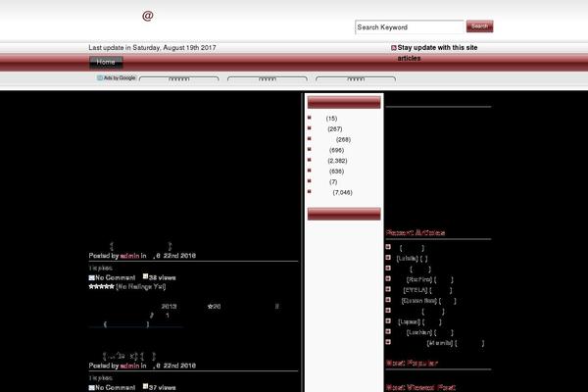Open No Comment link on 38 views post

tap(115, 278)
